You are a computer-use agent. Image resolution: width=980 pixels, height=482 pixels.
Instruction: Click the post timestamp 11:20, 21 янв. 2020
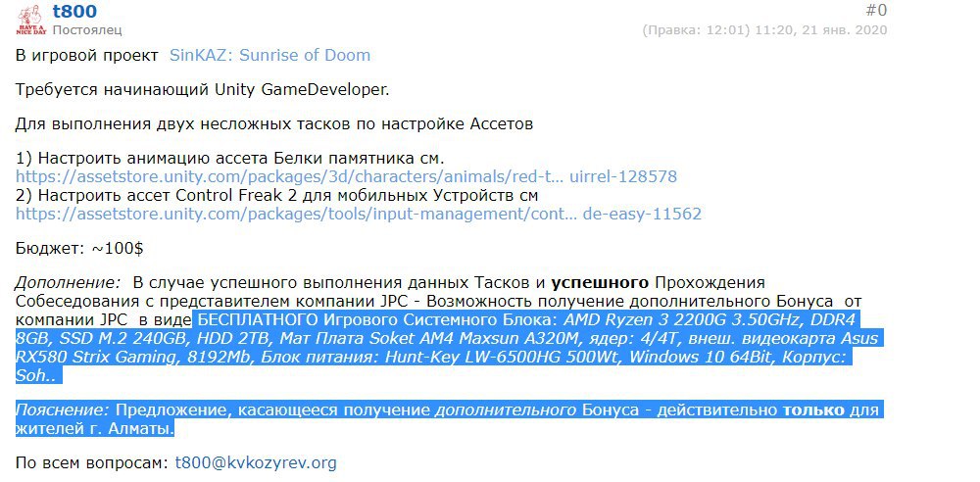point(820,30)
